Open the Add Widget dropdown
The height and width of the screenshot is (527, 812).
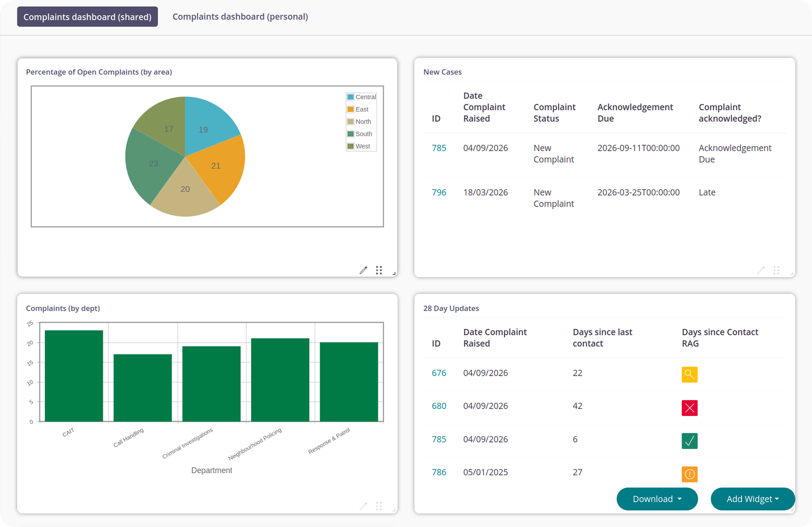753,499
